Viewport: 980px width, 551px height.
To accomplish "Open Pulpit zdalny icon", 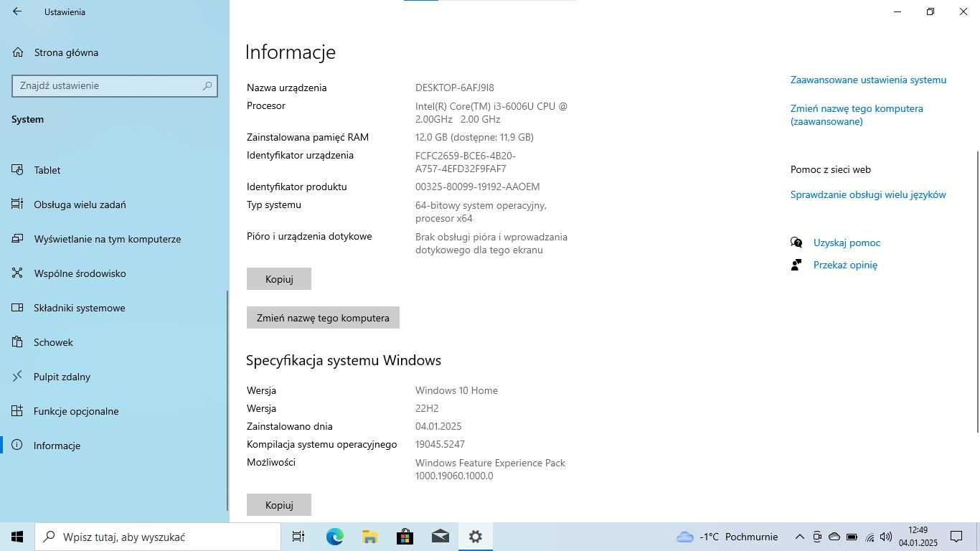I will point(18,377).
